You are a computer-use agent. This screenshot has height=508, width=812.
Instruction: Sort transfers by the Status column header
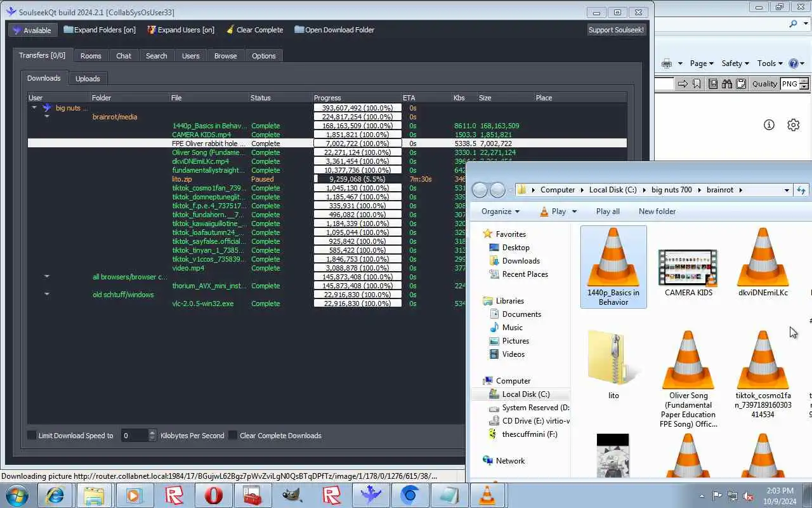(281, 98)
